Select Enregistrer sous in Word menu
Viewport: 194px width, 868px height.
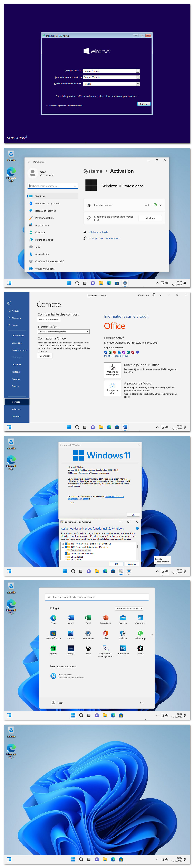pos(20,350)
